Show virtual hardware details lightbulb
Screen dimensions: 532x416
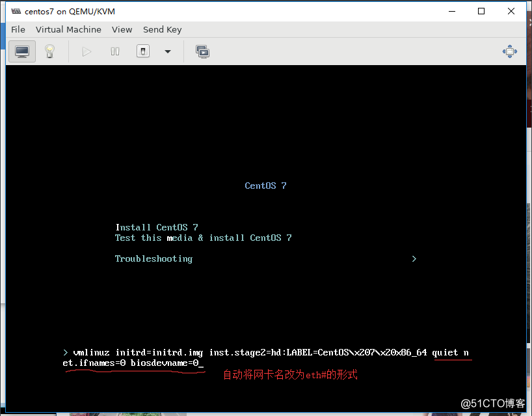coord(49,51)
